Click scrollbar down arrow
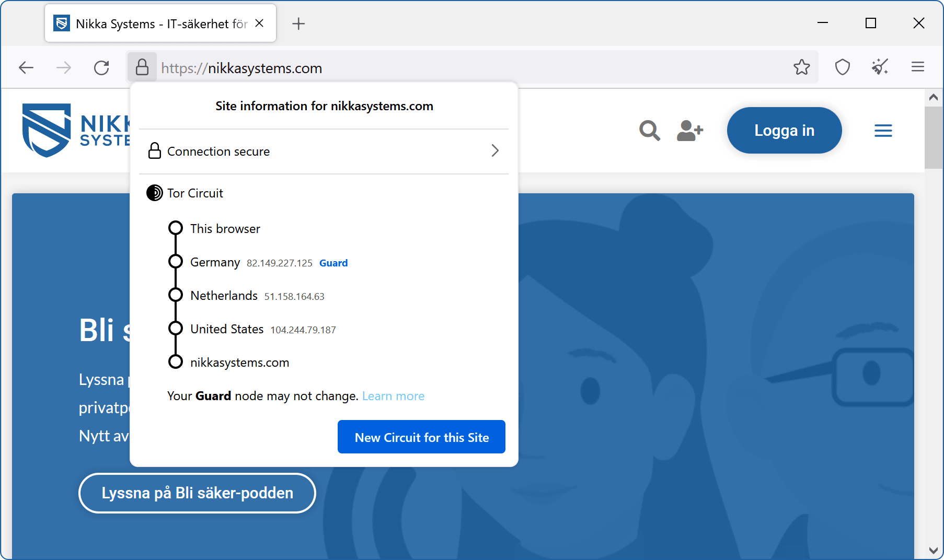 [934, 550]
